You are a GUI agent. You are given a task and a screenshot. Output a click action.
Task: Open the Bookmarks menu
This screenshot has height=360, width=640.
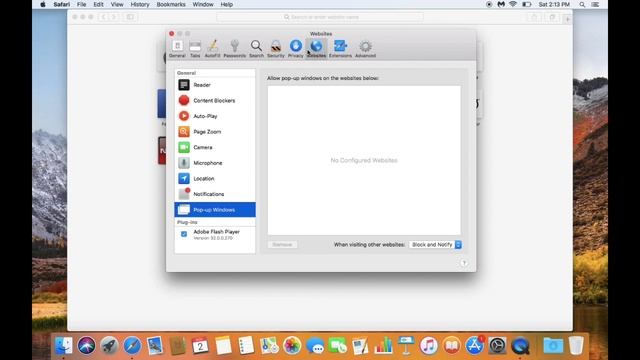[171, 4]
